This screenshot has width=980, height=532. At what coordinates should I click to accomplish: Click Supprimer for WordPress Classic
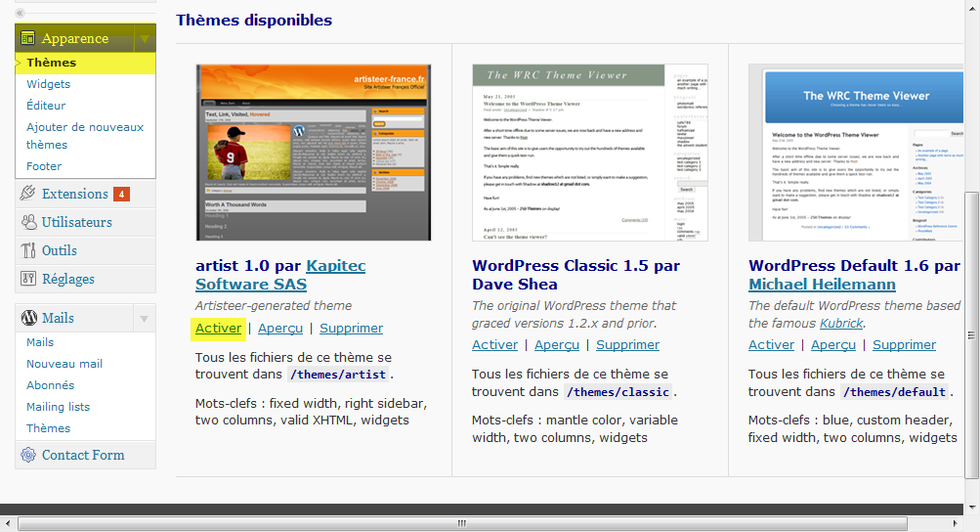[627, 345]
